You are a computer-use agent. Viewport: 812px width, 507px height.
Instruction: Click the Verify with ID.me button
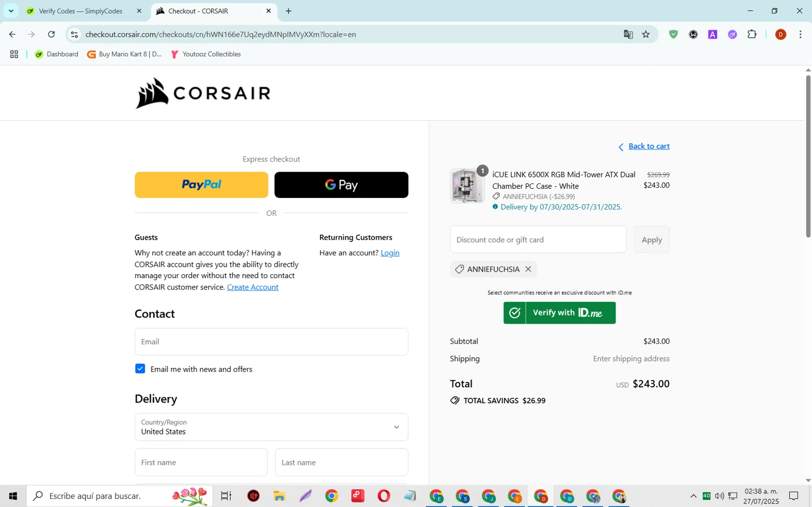[x=559, y=313]
